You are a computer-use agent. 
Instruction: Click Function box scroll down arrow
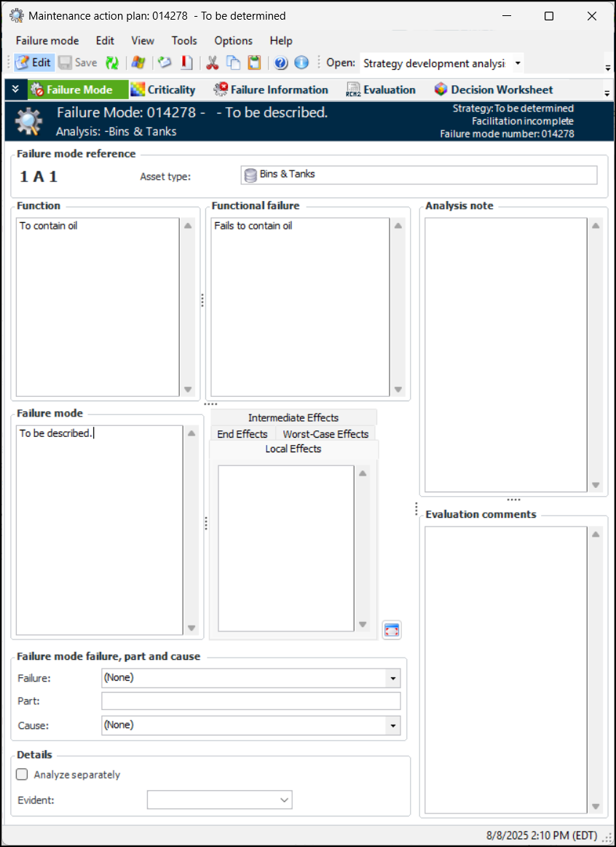[x=188, y=389]
